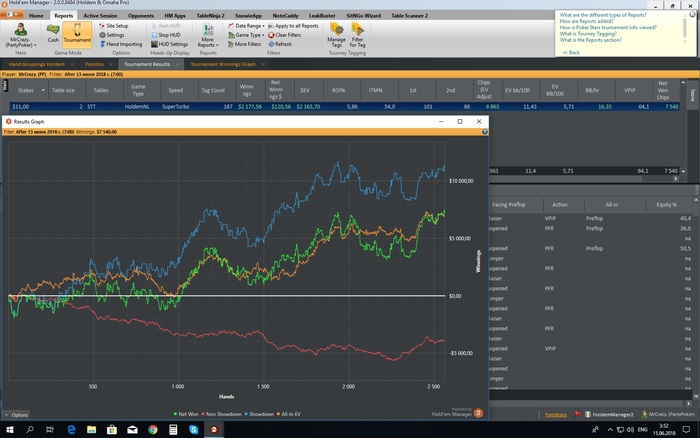
Task: Open the Active Session tab
Action: [x=100, y=16]
